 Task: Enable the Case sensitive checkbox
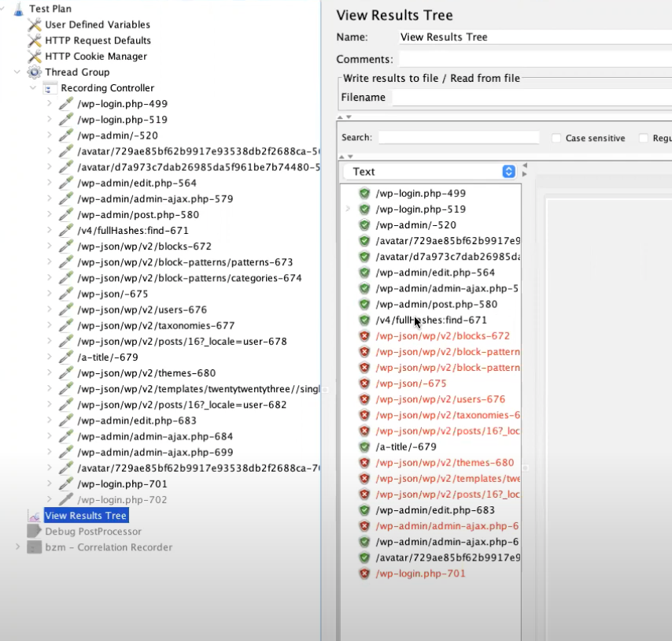556,138
